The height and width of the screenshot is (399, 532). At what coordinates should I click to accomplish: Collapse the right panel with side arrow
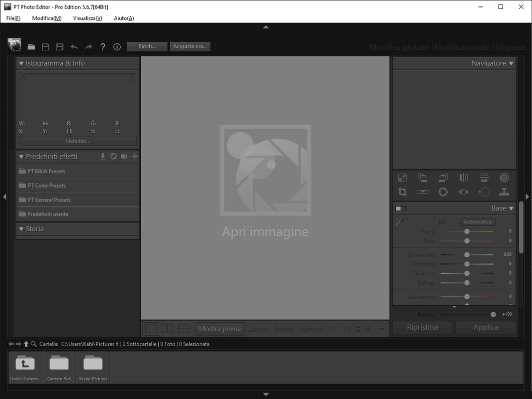pyautogui.click(x=527, y=197)
